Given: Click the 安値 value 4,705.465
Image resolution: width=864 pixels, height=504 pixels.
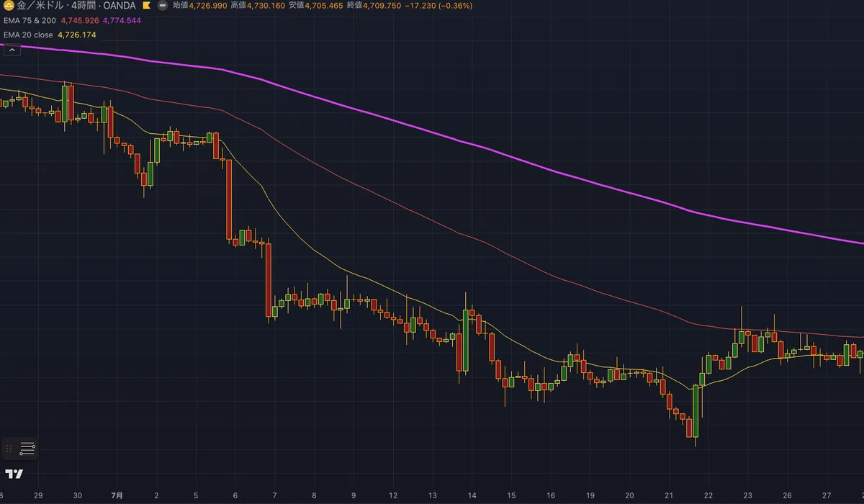Looking at the screenshot, I should tap(325, 6).
